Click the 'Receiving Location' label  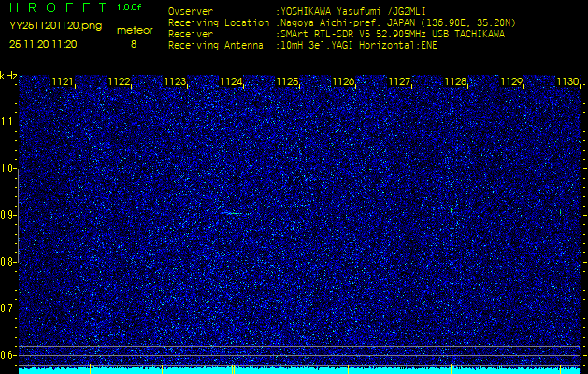(219, 23)
